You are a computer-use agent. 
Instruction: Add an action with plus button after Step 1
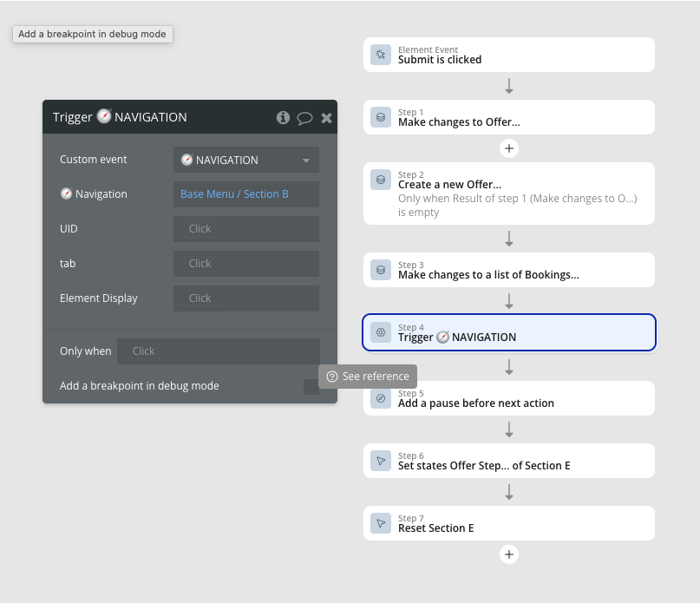509,148
